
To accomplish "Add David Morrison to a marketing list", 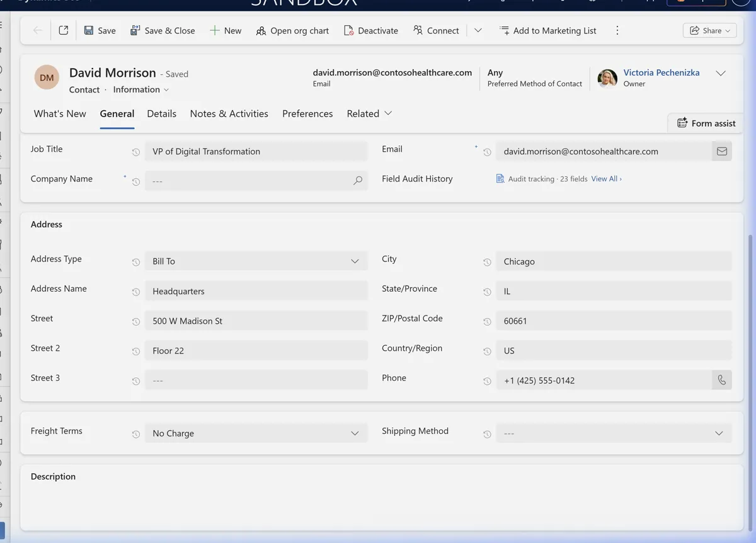I will pos(547,30).
